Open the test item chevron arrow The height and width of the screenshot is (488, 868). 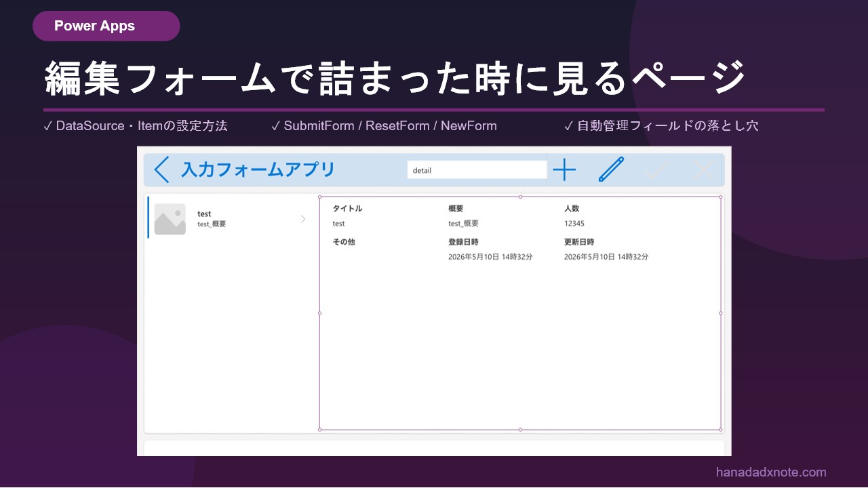point(303,219)
